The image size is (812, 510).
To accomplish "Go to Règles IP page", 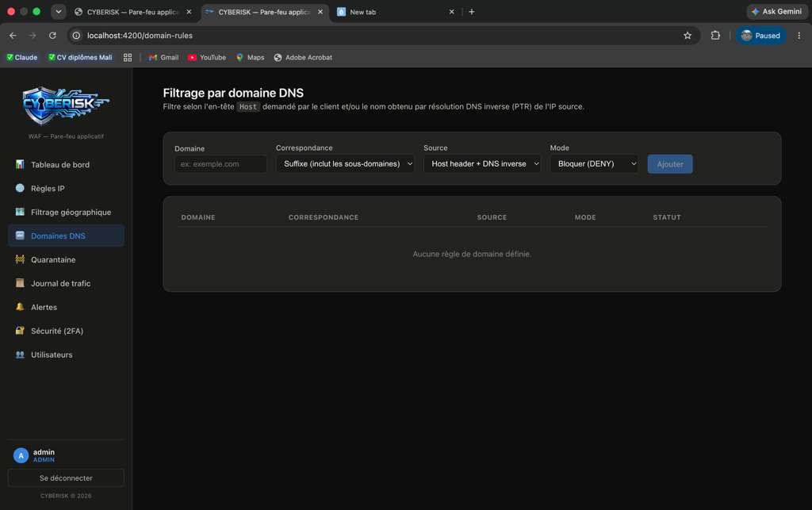I will (66, 189).
